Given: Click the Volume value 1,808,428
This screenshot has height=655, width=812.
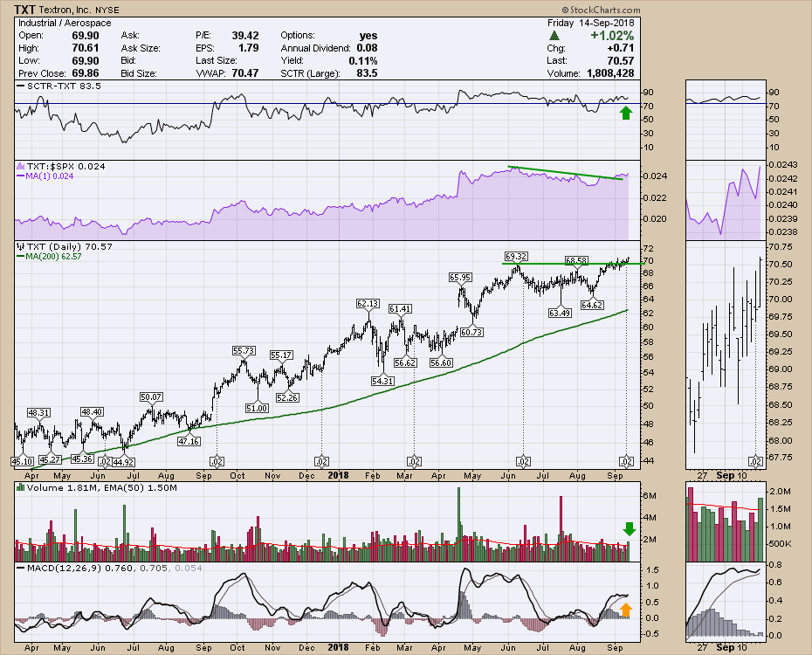Looking at the screenshot, I should point(610,73).
